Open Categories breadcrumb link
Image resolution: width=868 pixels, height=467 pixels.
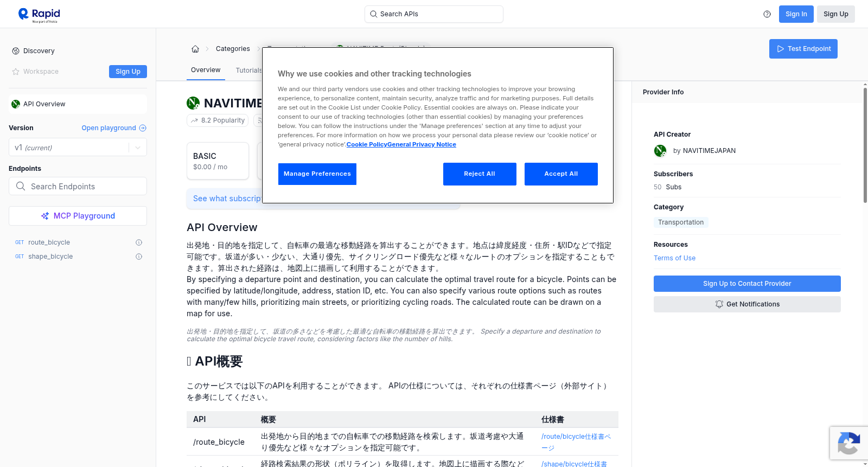click(233, 49)
